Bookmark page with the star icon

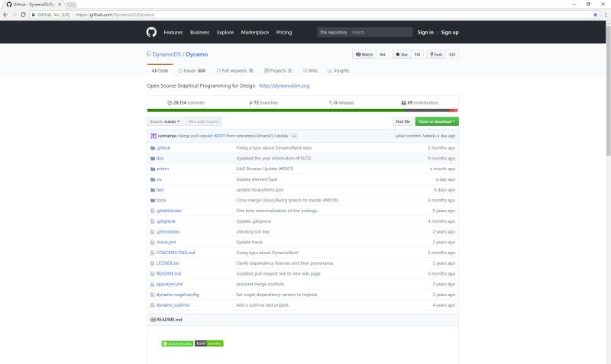click(x=595, y=14)
